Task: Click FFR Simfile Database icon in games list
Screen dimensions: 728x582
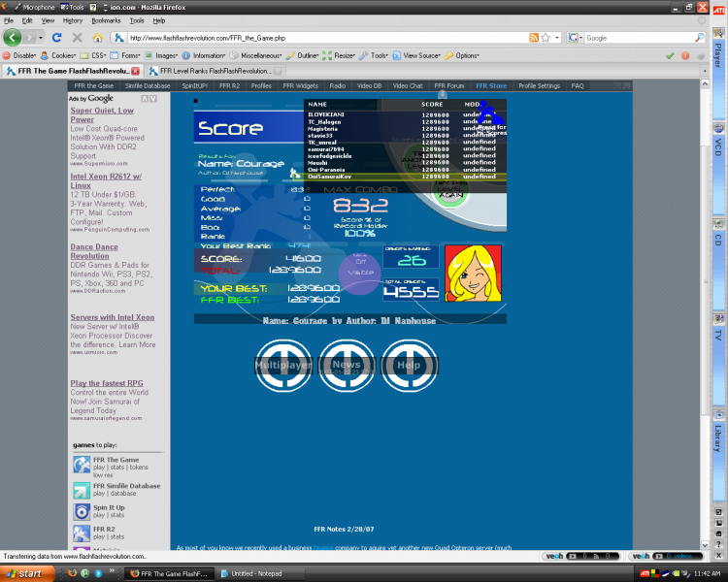Action: tap(82, 490)
